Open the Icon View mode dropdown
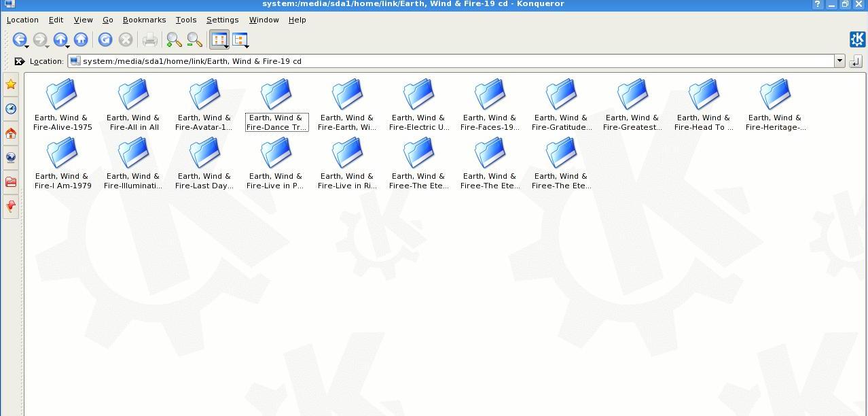The width and height of the screenshot is (868, 416). point(219,39)
